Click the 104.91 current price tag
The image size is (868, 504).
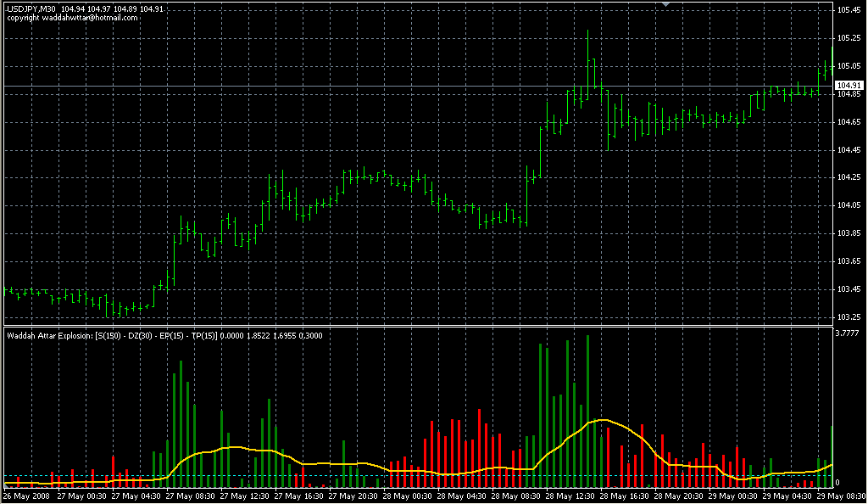tap(849, 86)
